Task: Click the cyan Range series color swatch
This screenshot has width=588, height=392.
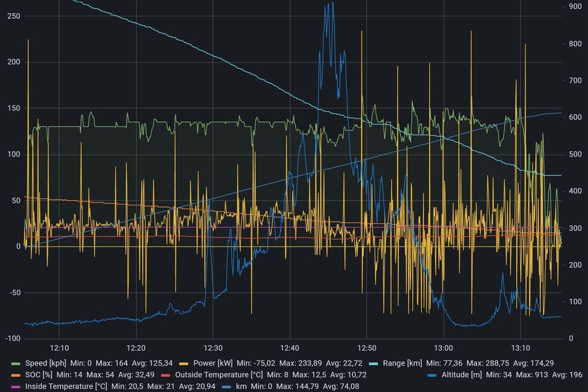Action: tap(373, 364)
